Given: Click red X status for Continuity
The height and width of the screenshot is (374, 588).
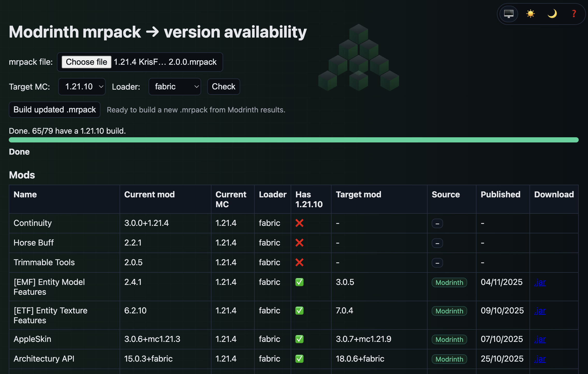Looking at the screenshot, I should pyautogui.click(x=299, y=223).
